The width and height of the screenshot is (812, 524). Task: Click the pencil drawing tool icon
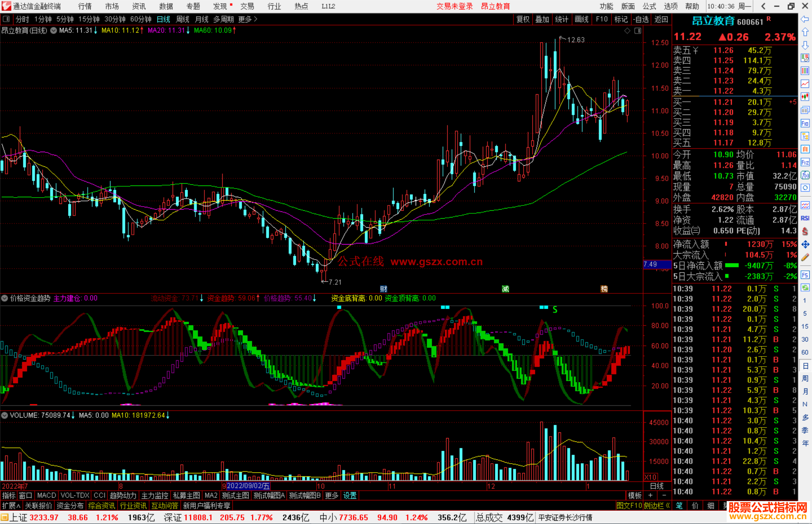pyautogui.click(x=805, y=257)
